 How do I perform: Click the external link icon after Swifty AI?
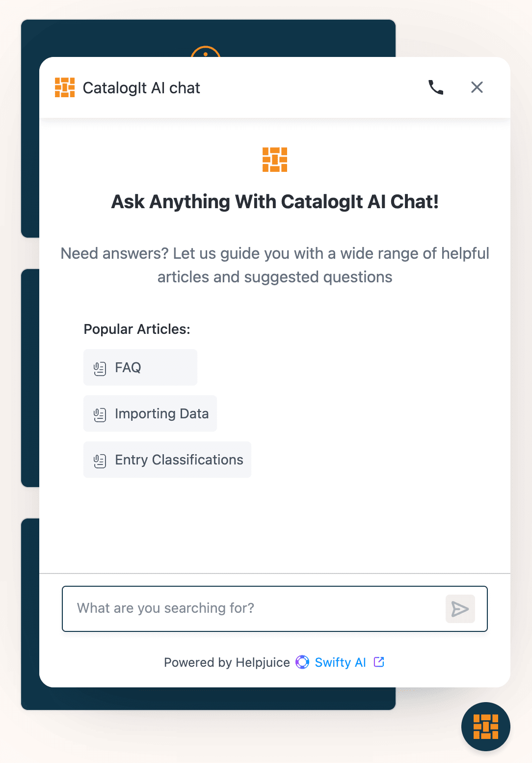pos(379,662)
